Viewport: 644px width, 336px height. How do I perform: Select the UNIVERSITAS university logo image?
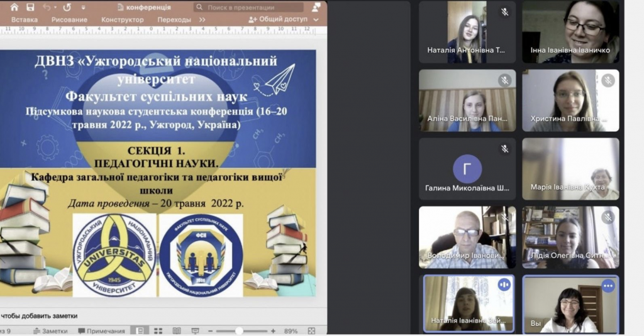click(114, 255)
